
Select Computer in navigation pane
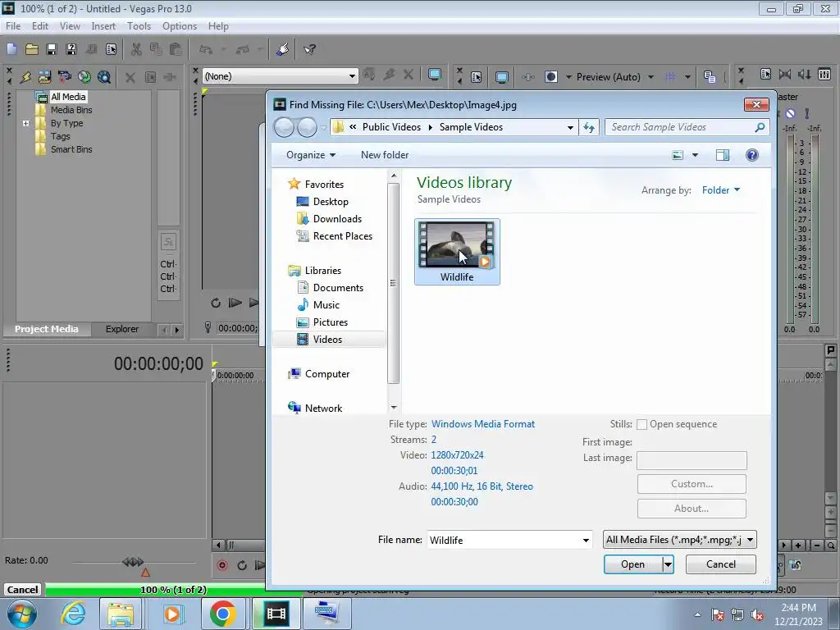[326, 374]
